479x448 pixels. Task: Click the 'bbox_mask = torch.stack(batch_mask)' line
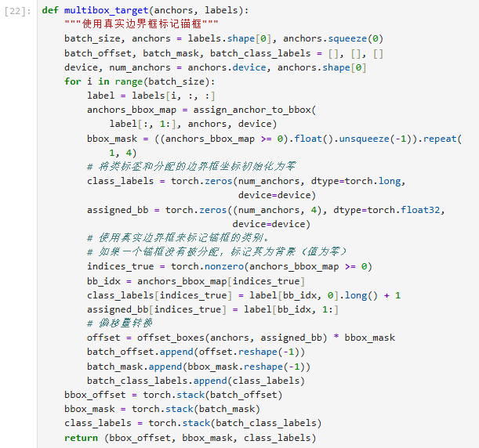(162, 409)
